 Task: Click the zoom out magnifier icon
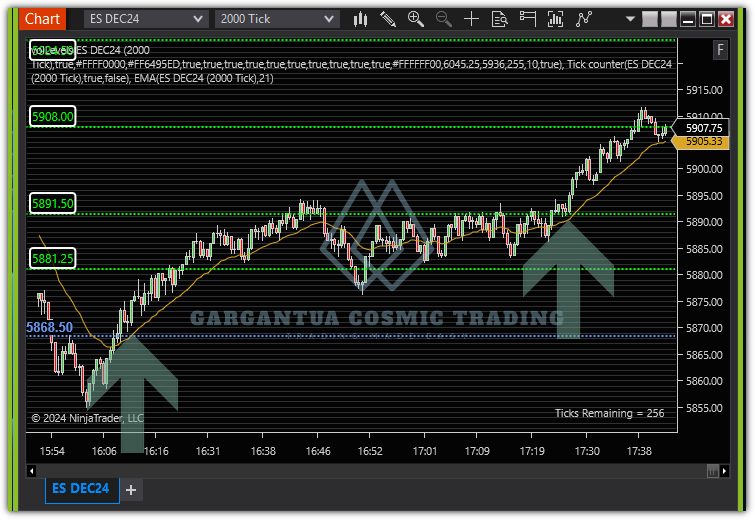pos(443,19)
